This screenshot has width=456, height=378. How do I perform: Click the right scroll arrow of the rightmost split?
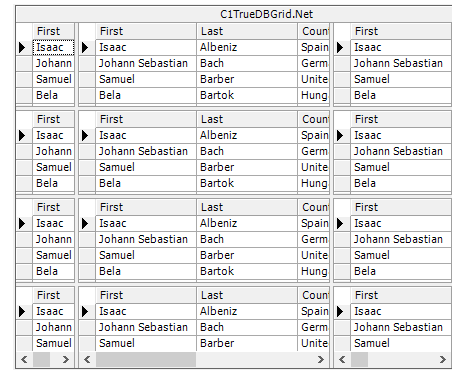pyautogui.click(x=443, y=359)
